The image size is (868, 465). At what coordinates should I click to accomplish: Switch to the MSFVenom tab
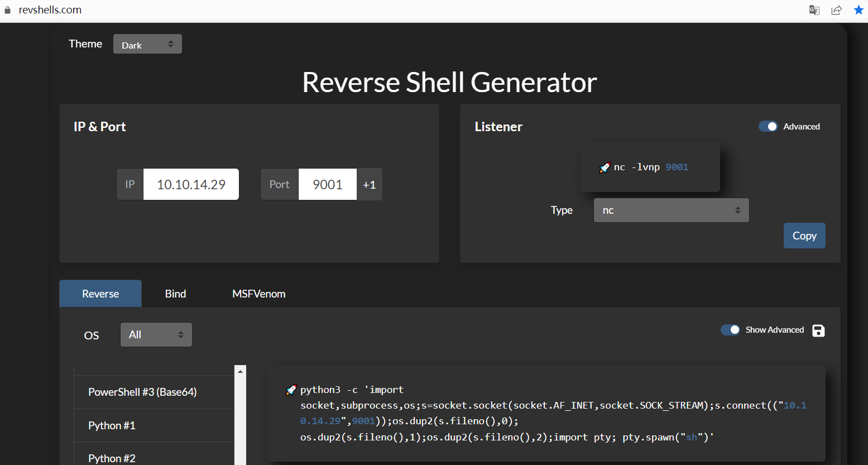pyautogui.click(x=259, y=294)
